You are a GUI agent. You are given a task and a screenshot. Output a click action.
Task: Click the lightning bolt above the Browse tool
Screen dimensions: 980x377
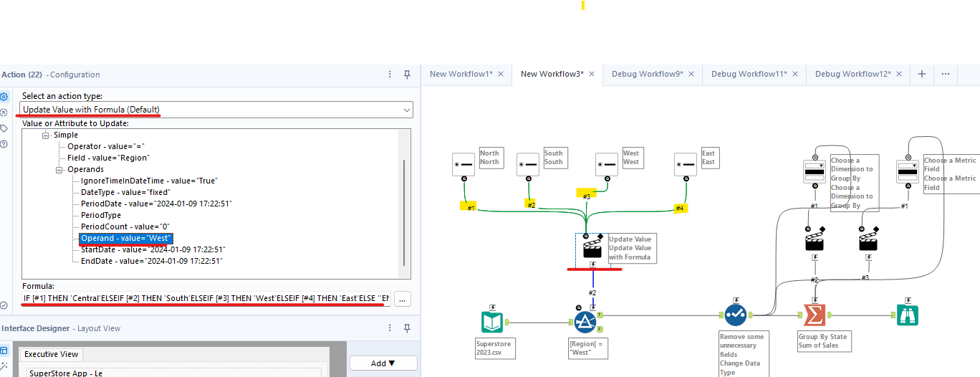tap(908, 300)
